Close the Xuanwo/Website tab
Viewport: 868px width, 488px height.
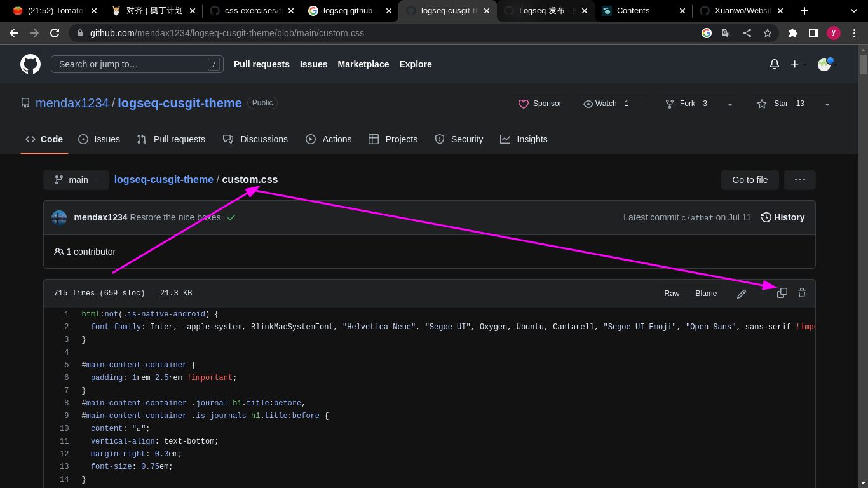pyautogui.click(x=780, y=11)
